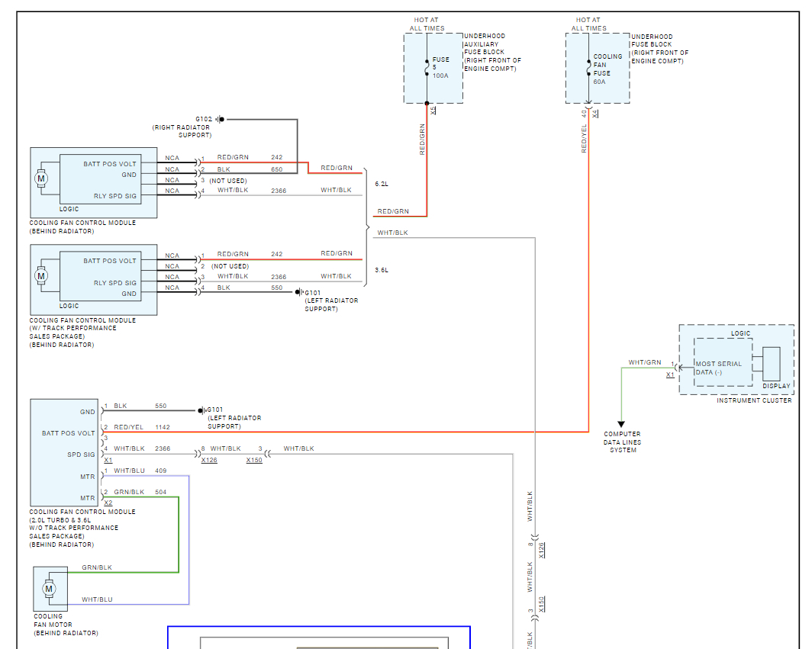Open the X1 connector label beside Instrument Cluster
The width and height of the screenshot is (812, 649).
coord(670,374)
